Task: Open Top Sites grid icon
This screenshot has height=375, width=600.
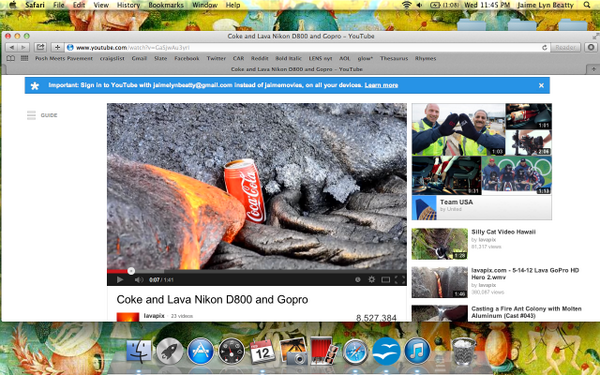Action: [x=24, y=58]
